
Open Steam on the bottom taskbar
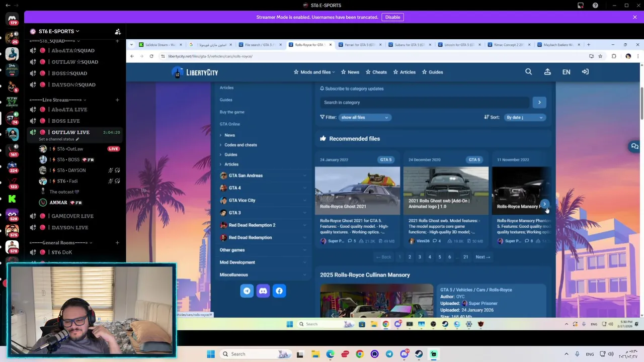[x=419, y=354]
